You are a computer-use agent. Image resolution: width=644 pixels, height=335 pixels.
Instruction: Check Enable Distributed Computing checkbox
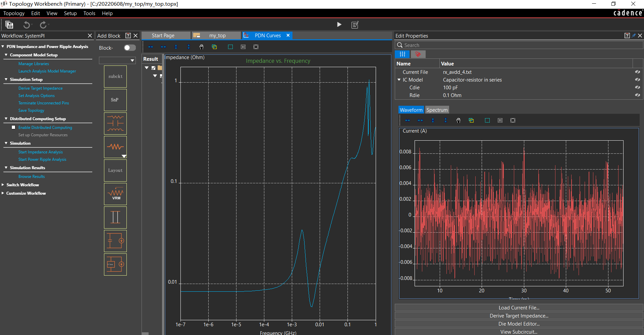pyautogui.click(x=13, y=127)
